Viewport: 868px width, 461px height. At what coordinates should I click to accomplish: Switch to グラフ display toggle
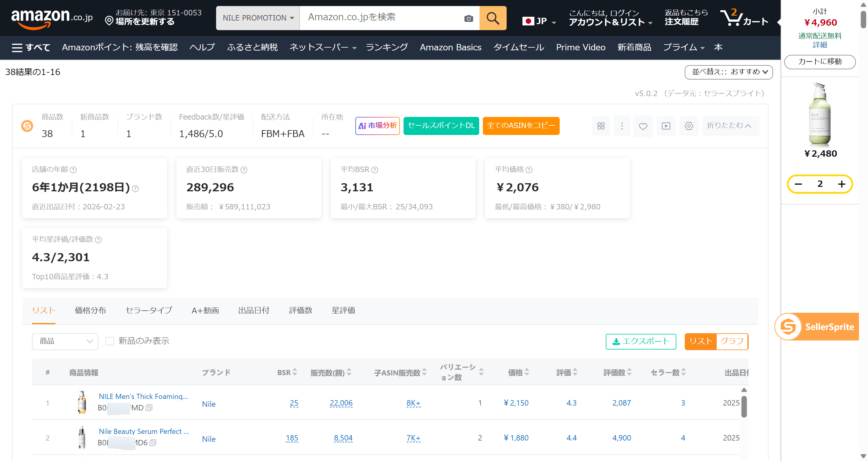[x=732, y=341]
